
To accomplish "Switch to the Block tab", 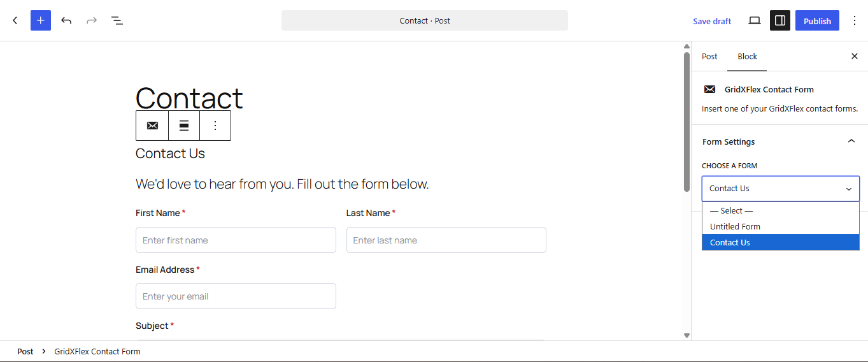I will point(747,56).
